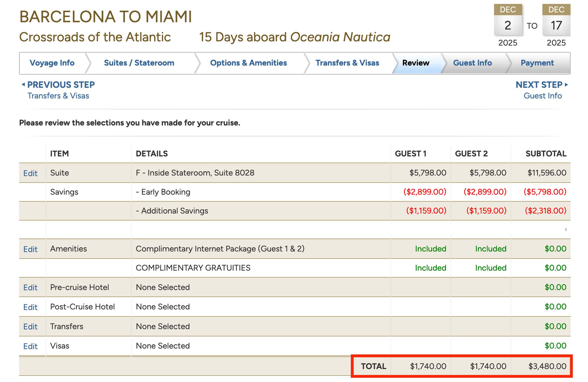Click Transfers & Visas link under Previous Step
This screenshot has width=588, height=382.
pyautogui.click(x=58, y=96)
